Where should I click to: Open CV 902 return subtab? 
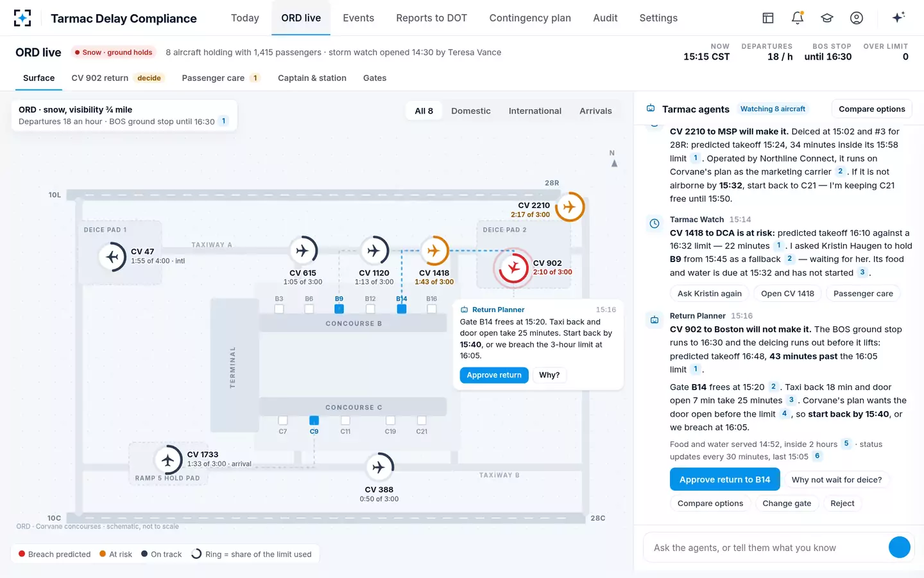tap(118, 78)
